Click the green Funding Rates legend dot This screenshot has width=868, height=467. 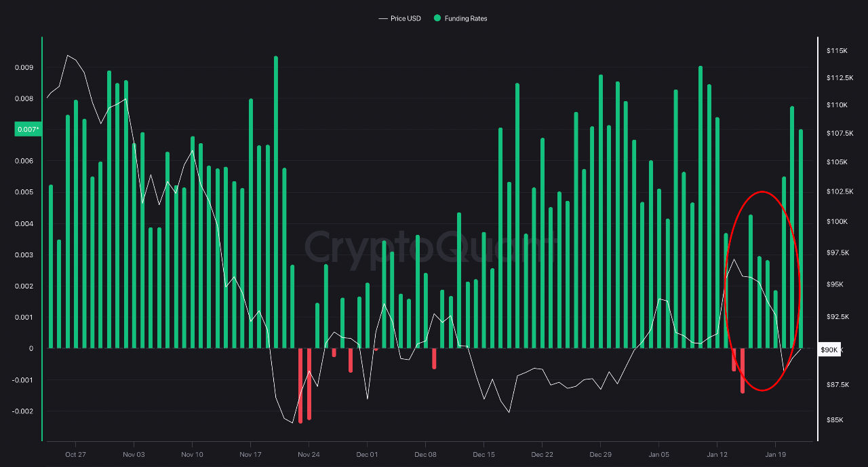(437, 18)
